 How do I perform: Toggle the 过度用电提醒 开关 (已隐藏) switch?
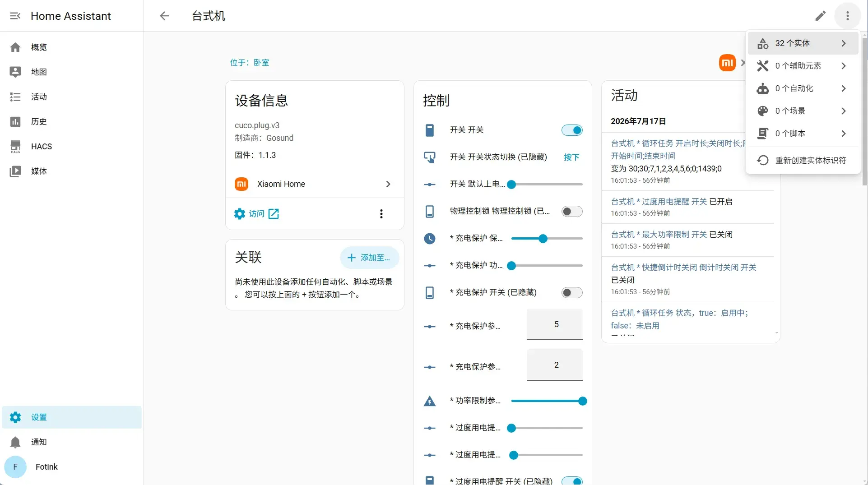[572, 481]
